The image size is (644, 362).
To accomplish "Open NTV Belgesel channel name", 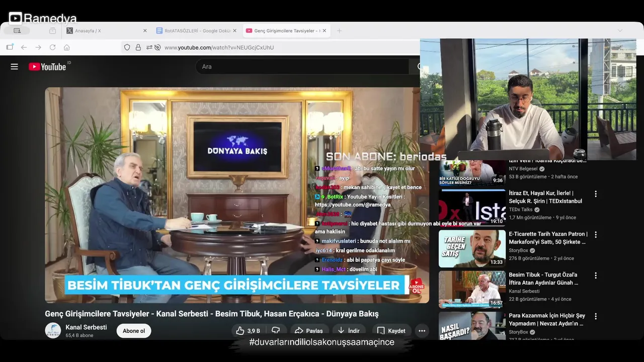I will (523, 169).
